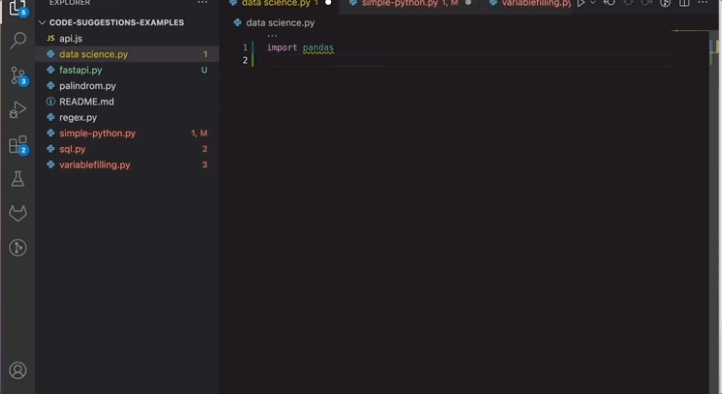Open the Testing flask view
The image size is (722, 394).
point(18,179)
